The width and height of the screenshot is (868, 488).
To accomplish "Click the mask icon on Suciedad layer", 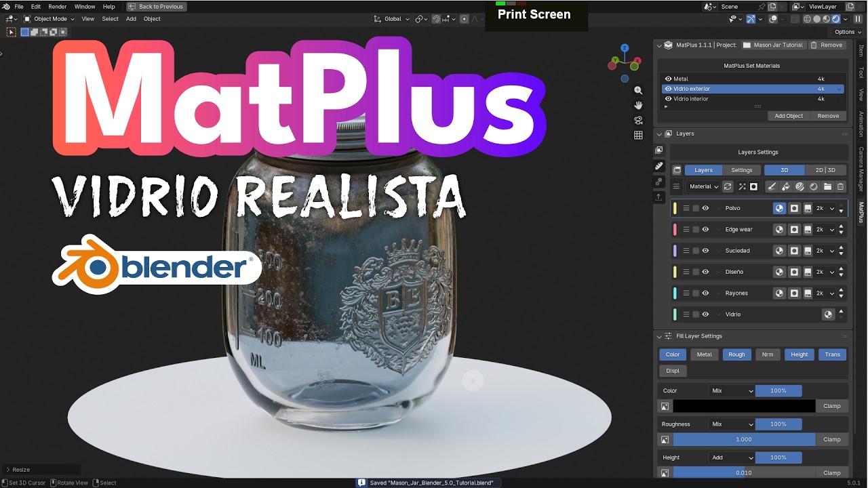I will (794, 251).
